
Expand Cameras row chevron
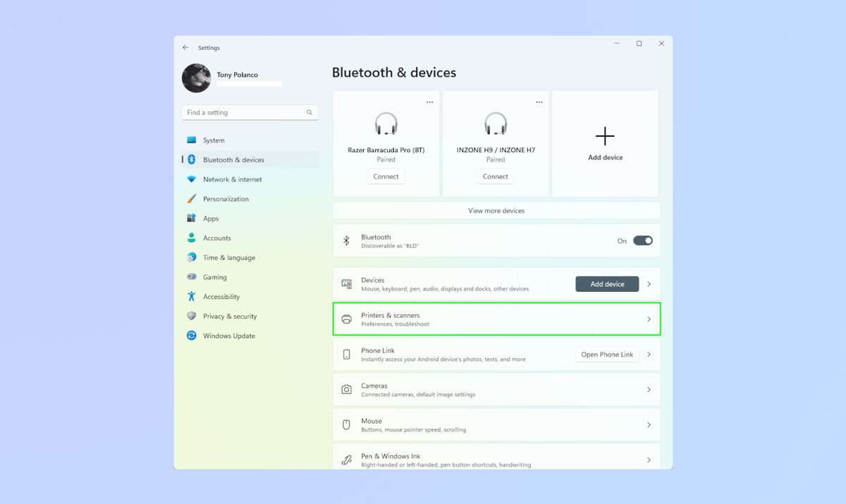tap(649, 390)
